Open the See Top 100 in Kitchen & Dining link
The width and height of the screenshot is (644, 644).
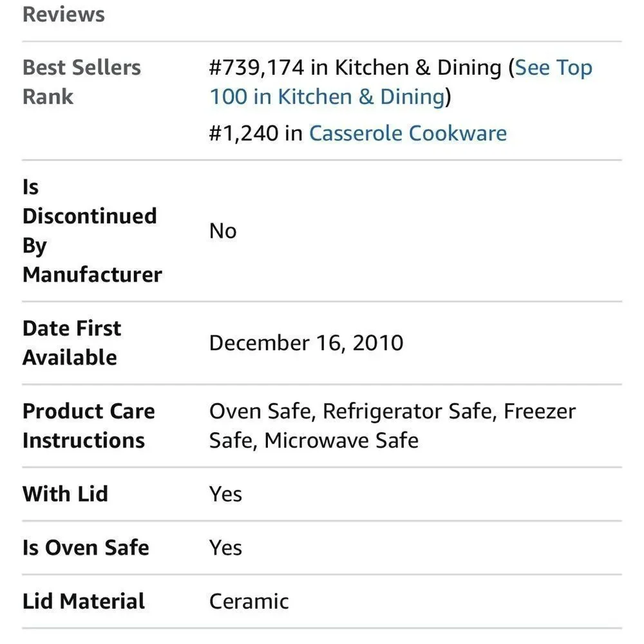coord(401,82)
